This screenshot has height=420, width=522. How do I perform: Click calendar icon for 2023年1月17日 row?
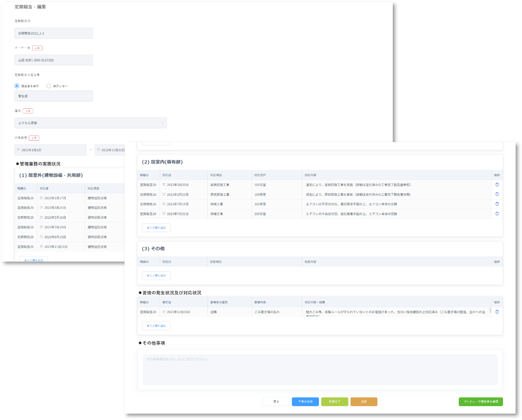pyautogui.click(x=41, y=198)
